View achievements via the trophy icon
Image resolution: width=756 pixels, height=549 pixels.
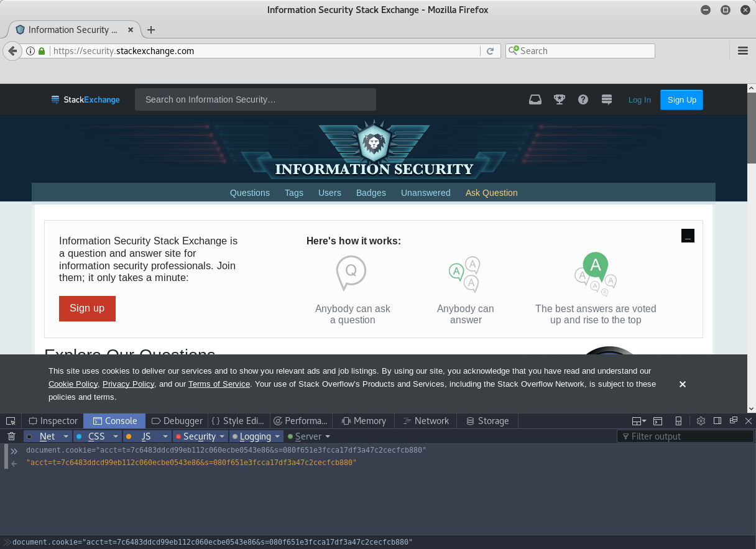tap(559, 99)
